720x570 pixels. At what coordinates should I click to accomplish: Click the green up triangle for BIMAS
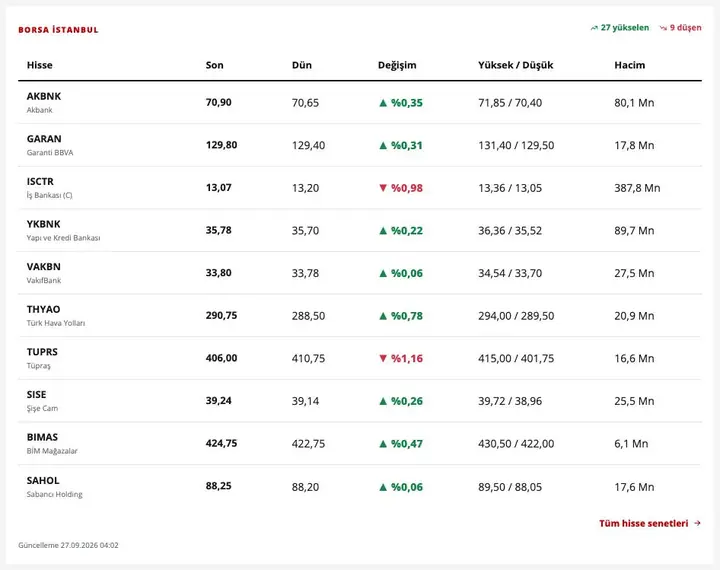[x=383, y=444]
